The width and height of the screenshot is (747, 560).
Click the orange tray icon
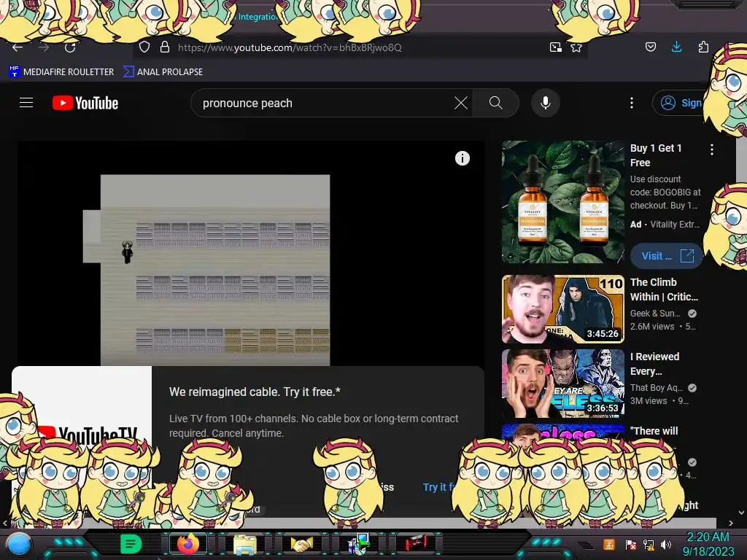[x=609, y=544]
